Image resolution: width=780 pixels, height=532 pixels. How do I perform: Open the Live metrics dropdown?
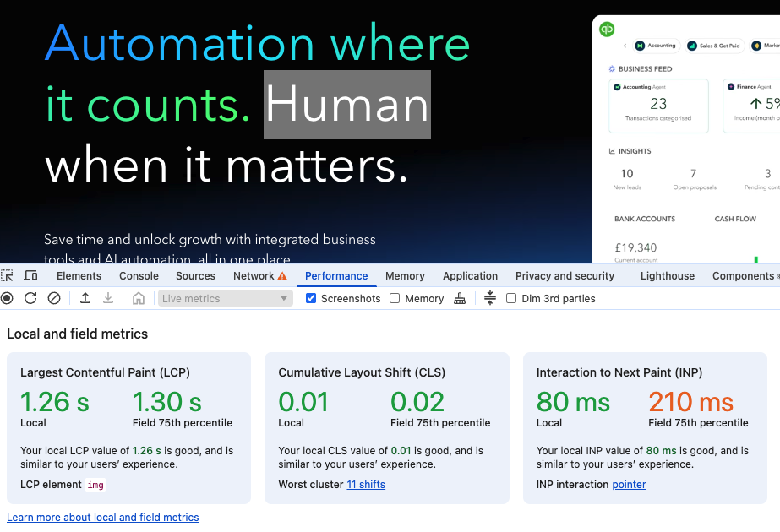(224, 298)
